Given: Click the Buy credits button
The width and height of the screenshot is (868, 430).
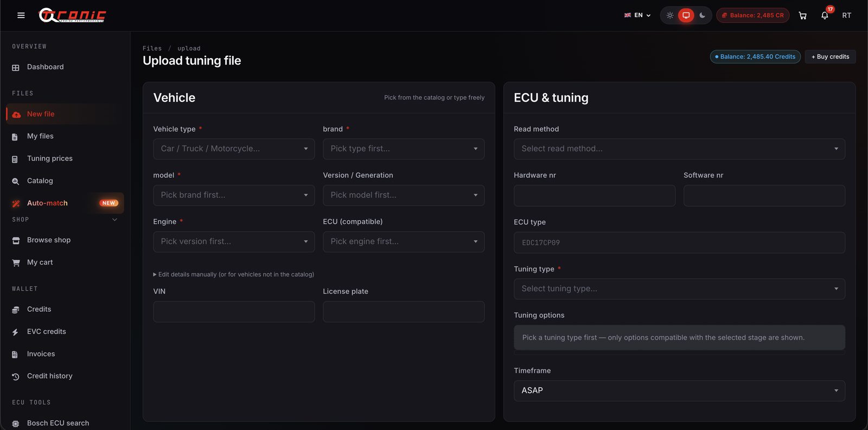Looking at the screenshot, I should (831, 56).
